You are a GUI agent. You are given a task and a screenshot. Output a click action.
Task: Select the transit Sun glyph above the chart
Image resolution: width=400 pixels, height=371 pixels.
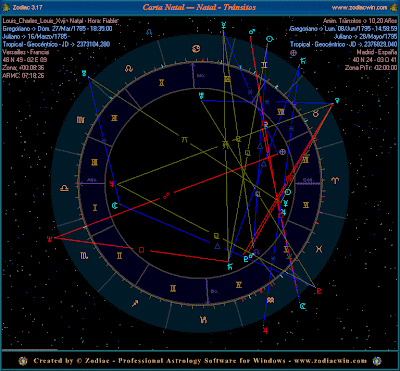[269, 39]
